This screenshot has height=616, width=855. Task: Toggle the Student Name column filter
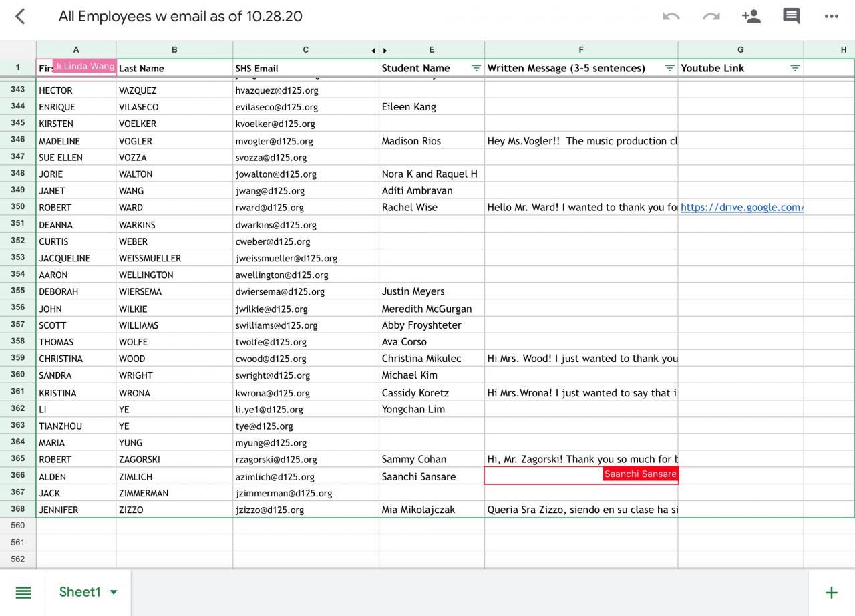(x=476, y=68)
